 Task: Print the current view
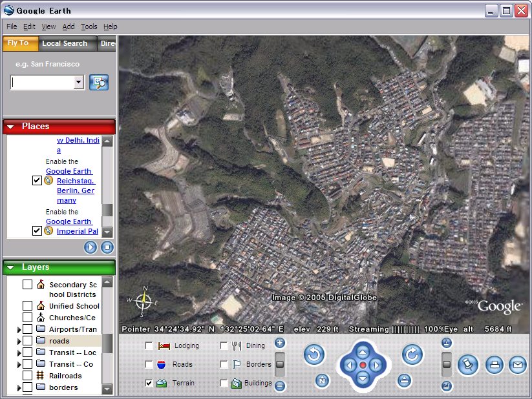(x=495, y=365)
